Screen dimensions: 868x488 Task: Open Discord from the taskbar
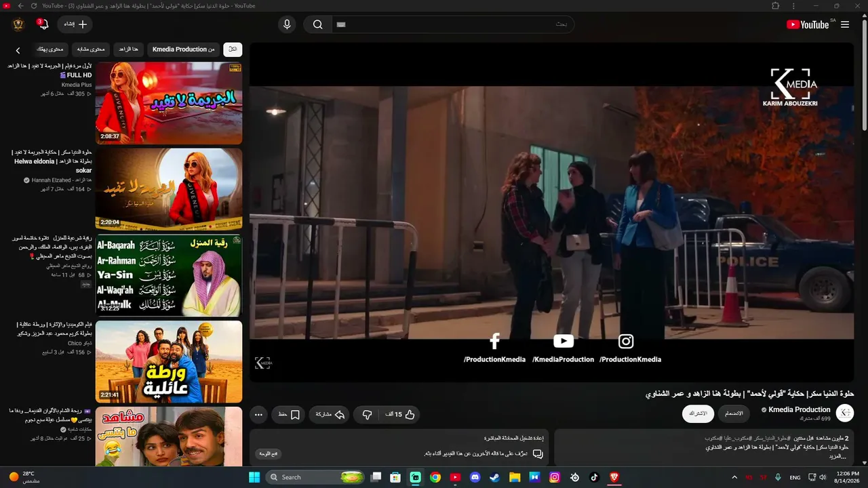[x=475, y=477]
